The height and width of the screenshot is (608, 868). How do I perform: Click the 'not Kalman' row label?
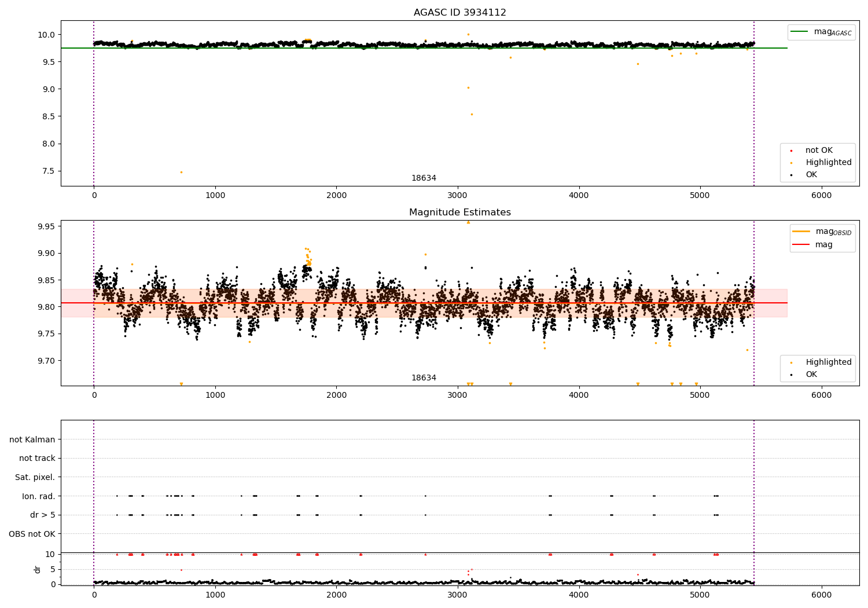[32, 439]
